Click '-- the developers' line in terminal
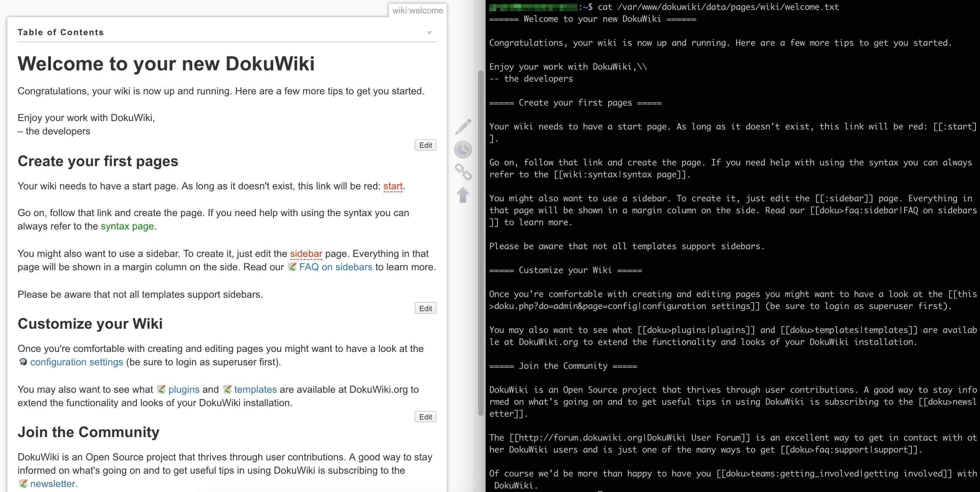The image size is (980, 492). tap(531, 79)
